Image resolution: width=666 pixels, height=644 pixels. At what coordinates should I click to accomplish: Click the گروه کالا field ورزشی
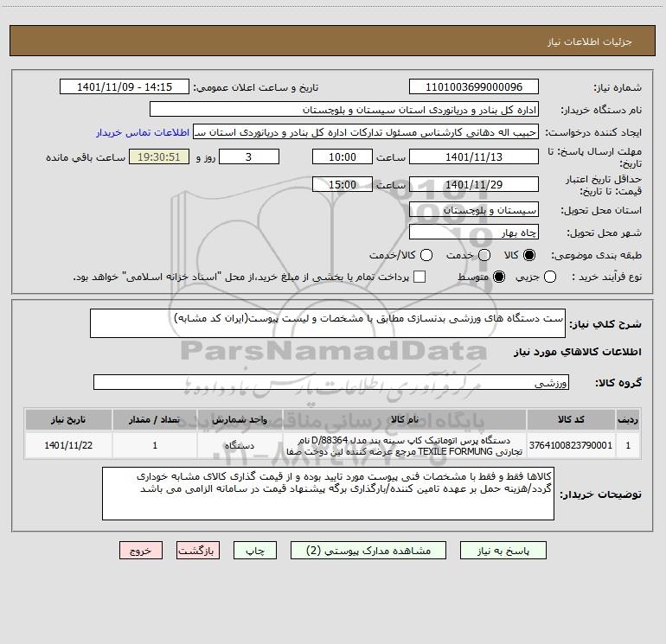click(331, 382)
